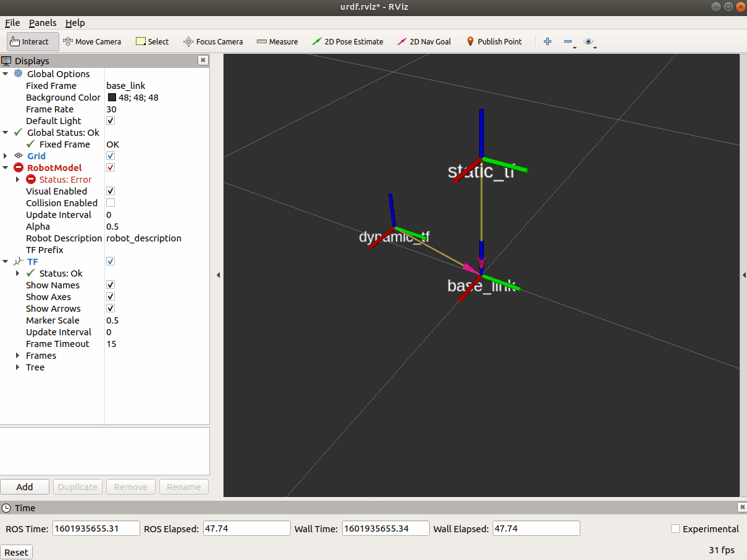The image size is (747, 560).
Task: Pick the Measure tool
Action: coord(277,42)
